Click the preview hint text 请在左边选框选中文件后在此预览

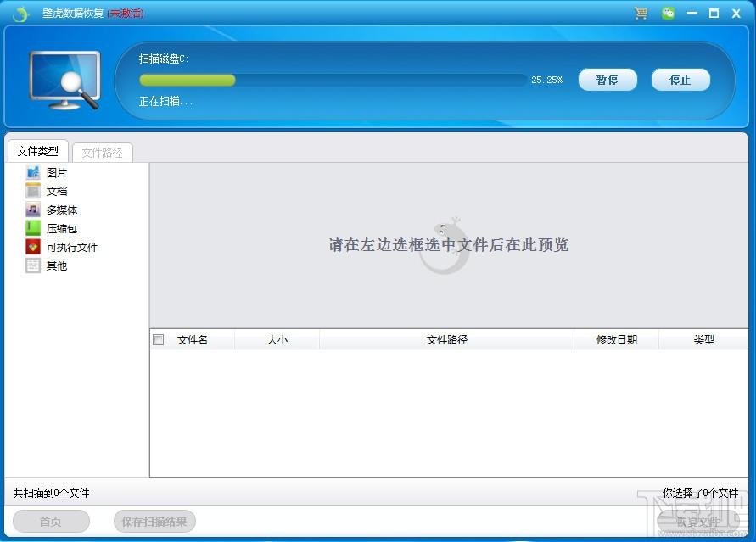(x=448, y=244)
